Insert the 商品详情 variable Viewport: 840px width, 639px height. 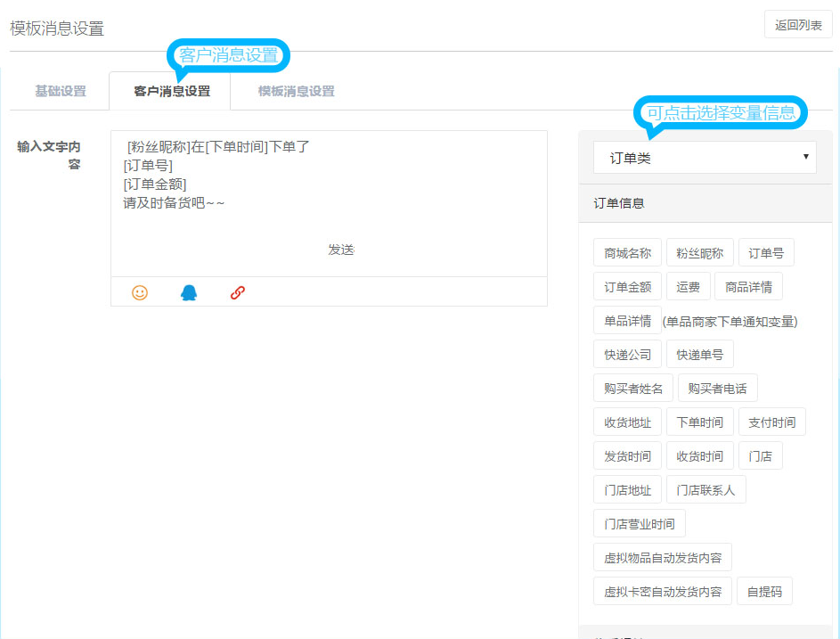(x=748, y=287)
